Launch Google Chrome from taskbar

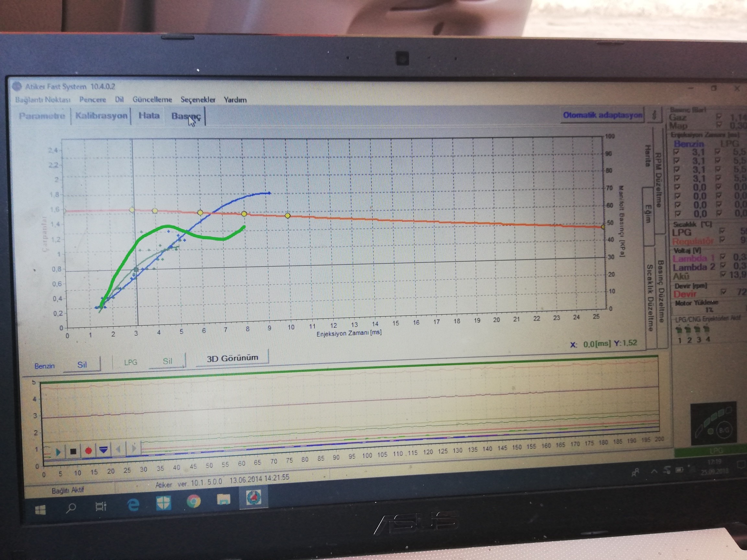click(194, 501)
